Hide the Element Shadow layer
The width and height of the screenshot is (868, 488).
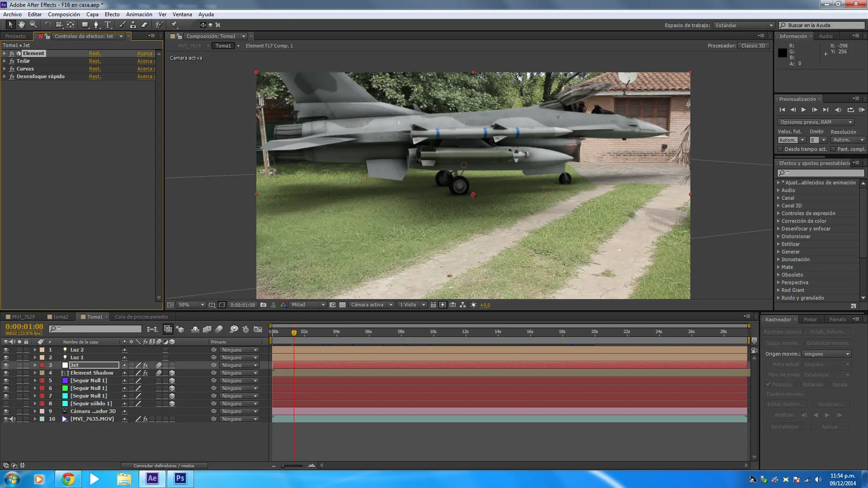tap(6, 373)
